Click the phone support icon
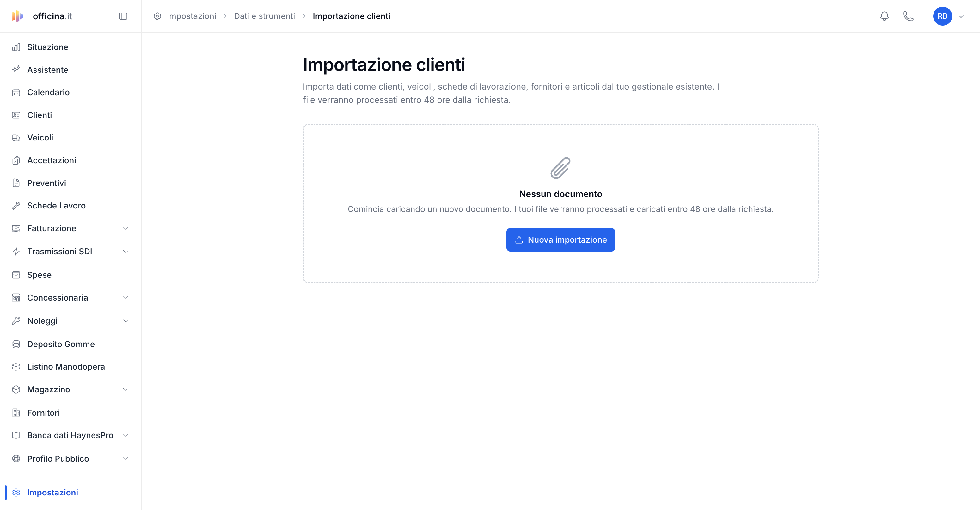 (908, 16)
